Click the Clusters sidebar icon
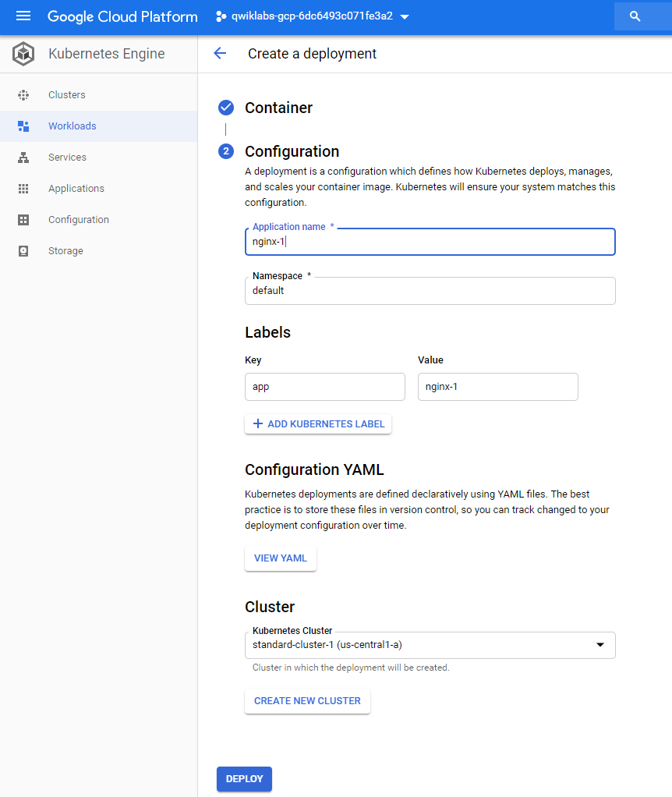Screen dimensions: 672x797 click(x=23, y=95)
